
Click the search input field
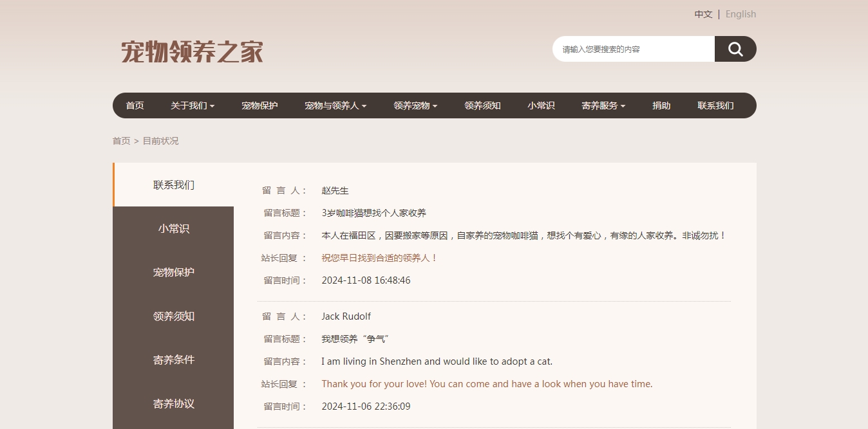(633, 49)
